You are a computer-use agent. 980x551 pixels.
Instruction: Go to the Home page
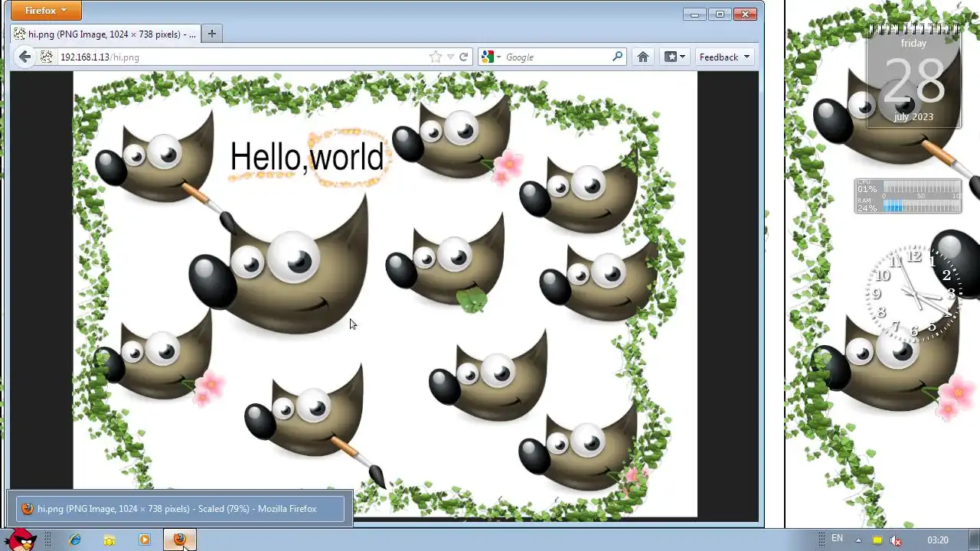(x=643, y=57)
